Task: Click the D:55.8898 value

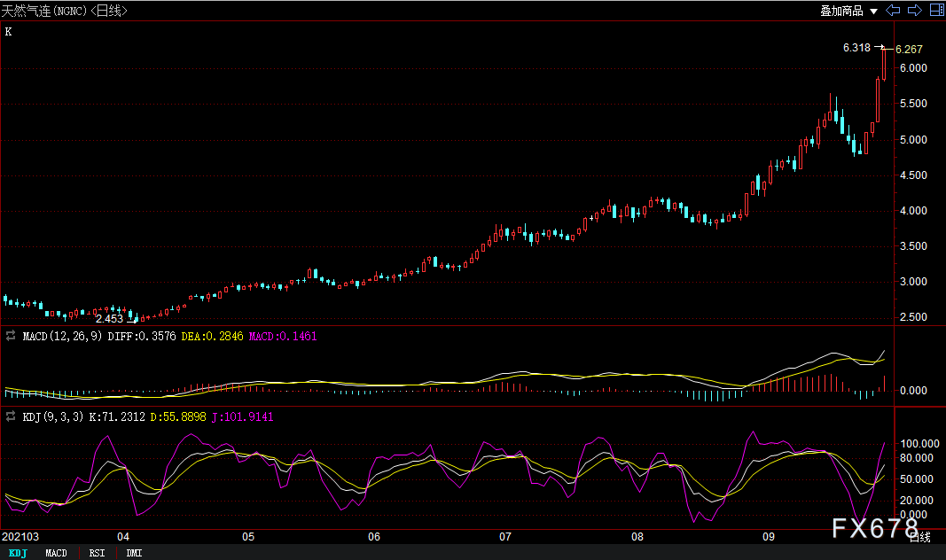Action: pyautogui.click(x=178, y=416)
